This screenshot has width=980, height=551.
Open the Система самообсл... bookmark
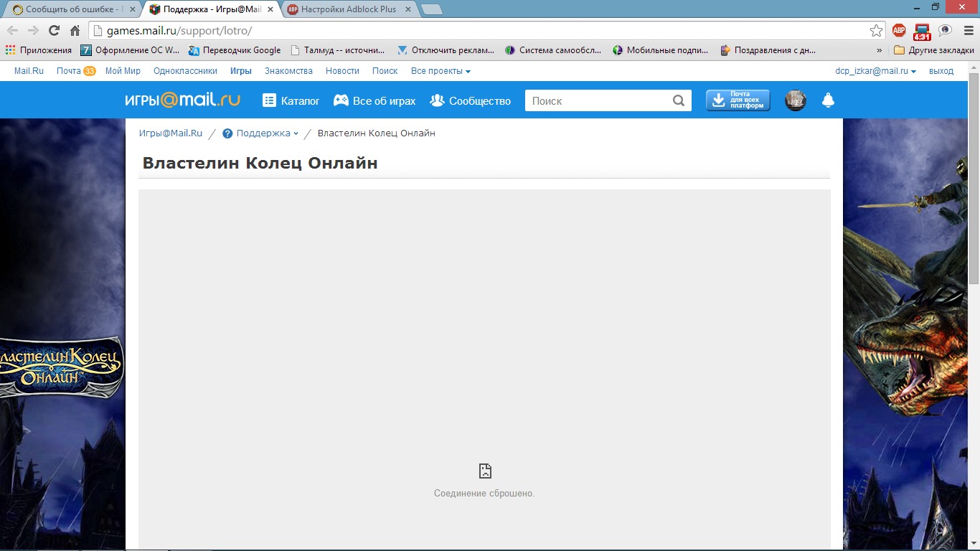[x=555, y=50]
